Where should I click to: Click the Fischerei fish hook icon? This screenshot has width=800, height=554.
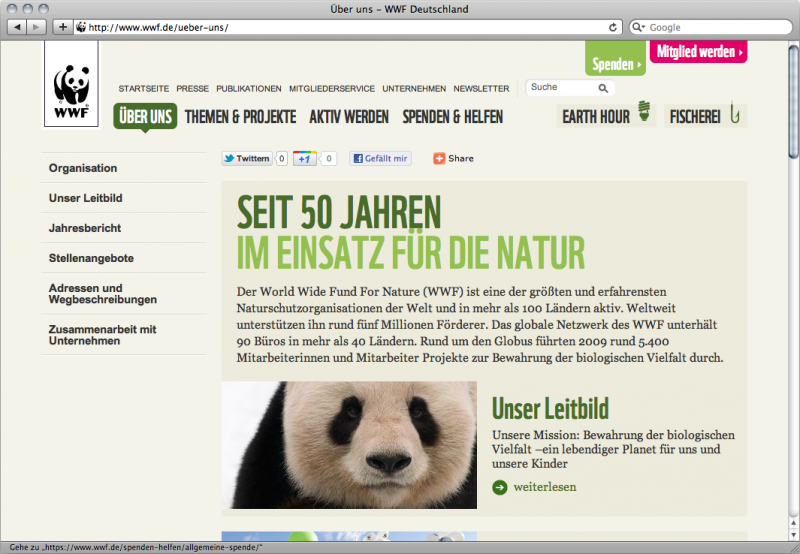pyautogui.click(x=734, y=113)
